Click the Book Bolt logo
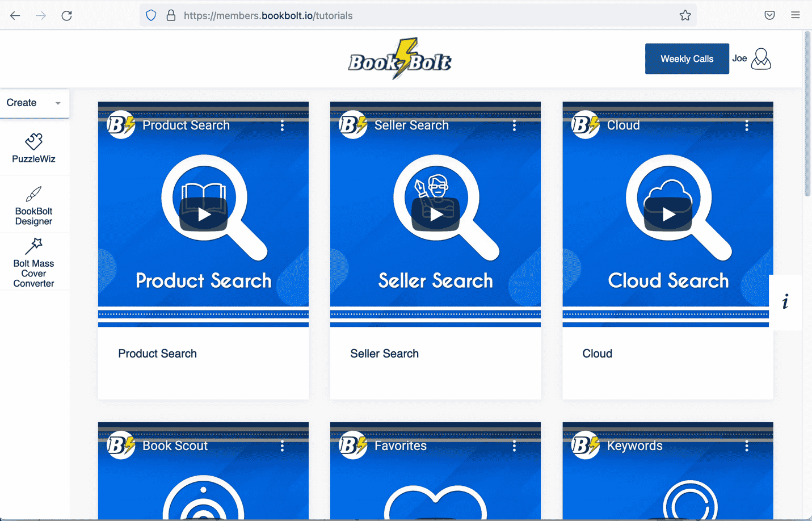 (400, 58)
